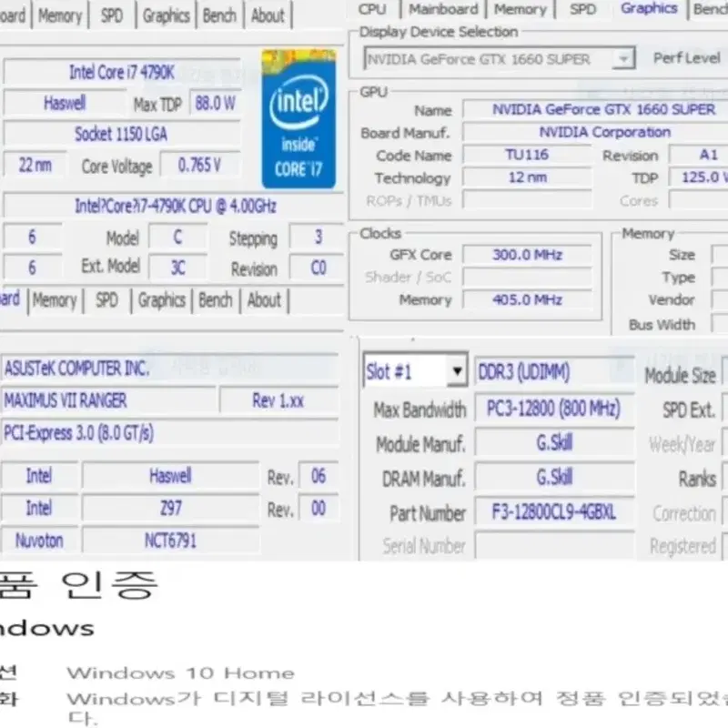Select the SPD tab above the Intel Core i7 4790K name
Viewport: 728px width, 728px height.
[x=112, y=15]
